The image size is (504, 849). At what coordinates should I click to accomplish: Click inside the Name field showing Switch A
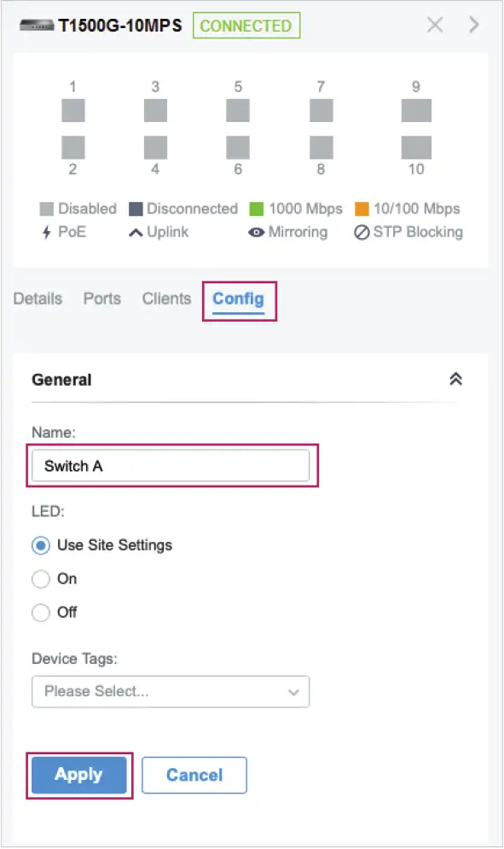coord(171,465)
